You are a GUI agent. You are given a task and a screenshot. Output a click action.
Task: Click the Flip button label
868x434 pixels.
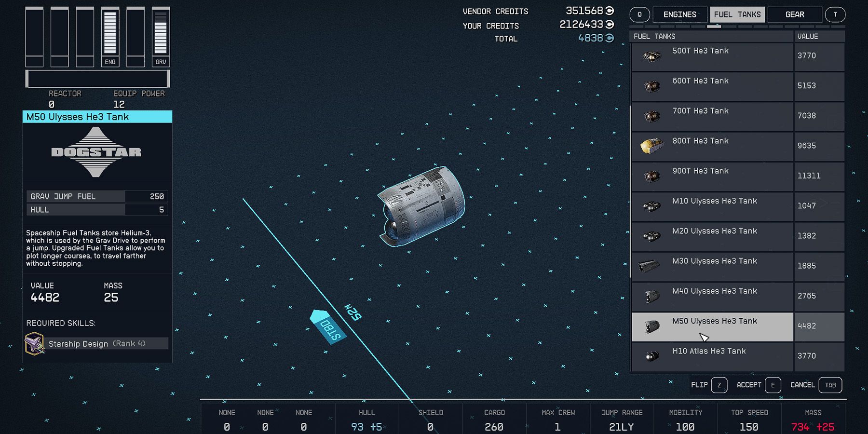pos(699,385)
